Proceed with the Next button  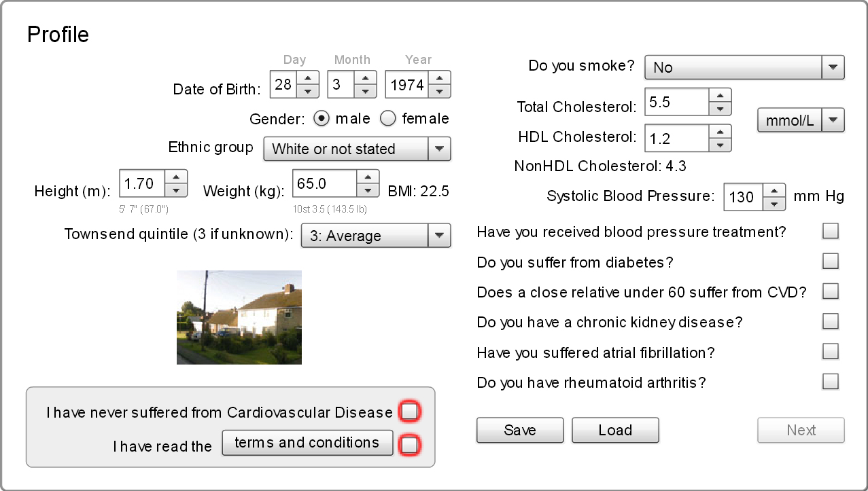801,430
